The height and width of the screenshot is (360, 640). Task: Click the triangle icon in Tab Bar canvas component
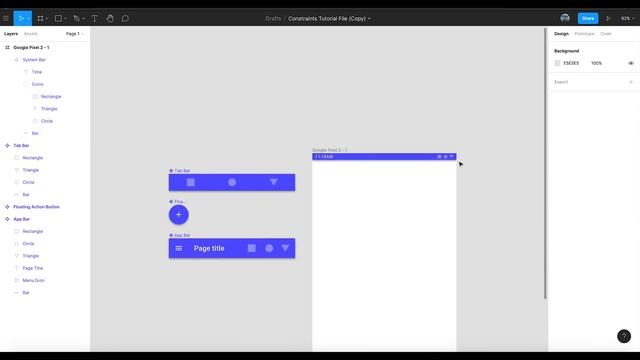tap(273, 182)
